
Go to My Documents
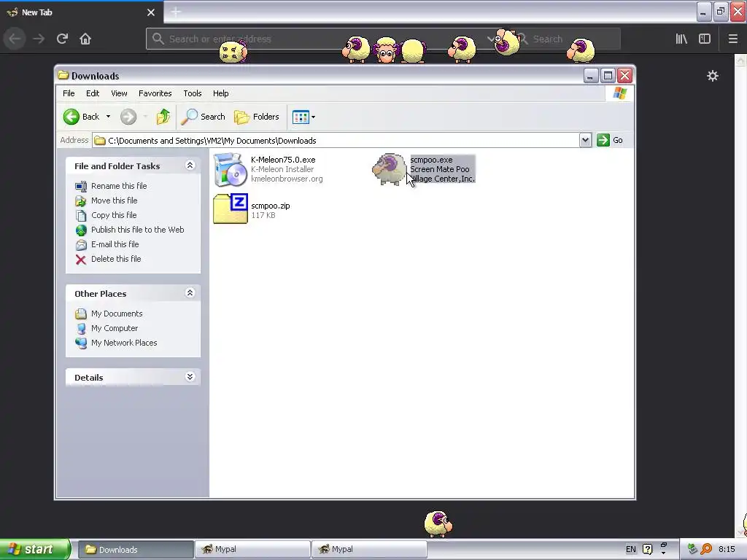(117, 314)
